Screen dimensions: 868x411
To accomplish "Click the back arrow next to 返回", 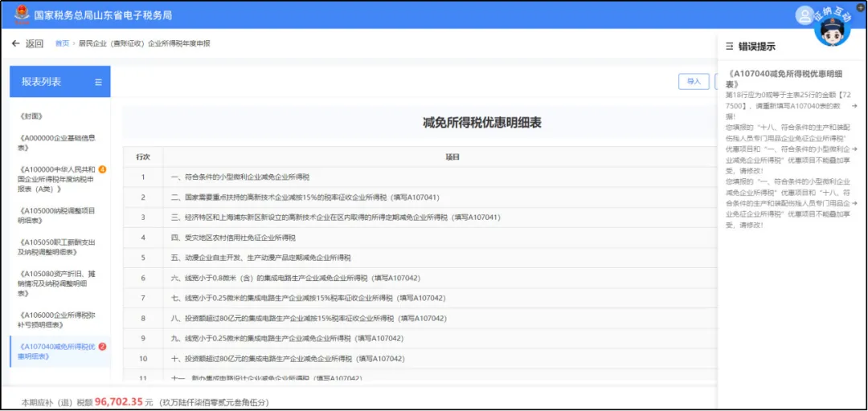I will coord(15,43).
